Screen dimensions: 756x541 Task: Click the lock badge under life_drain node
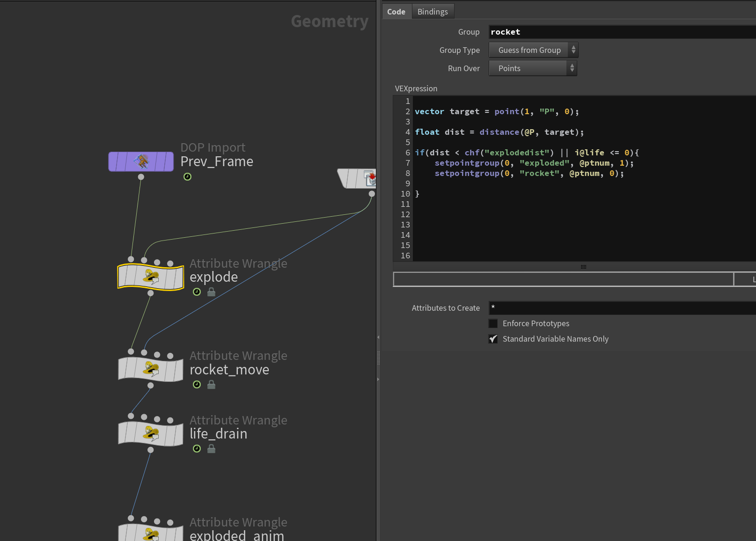[x=212, y=449]
